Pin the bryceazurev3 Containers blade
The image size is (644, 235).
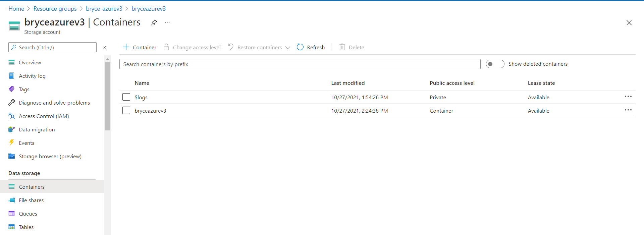154,22
